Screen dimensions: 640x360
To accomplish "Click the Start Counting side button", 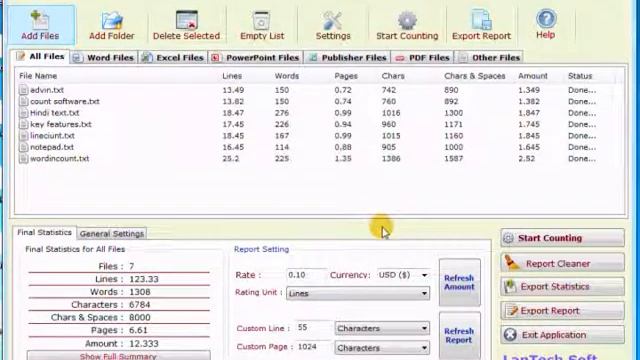I will 562,238.
